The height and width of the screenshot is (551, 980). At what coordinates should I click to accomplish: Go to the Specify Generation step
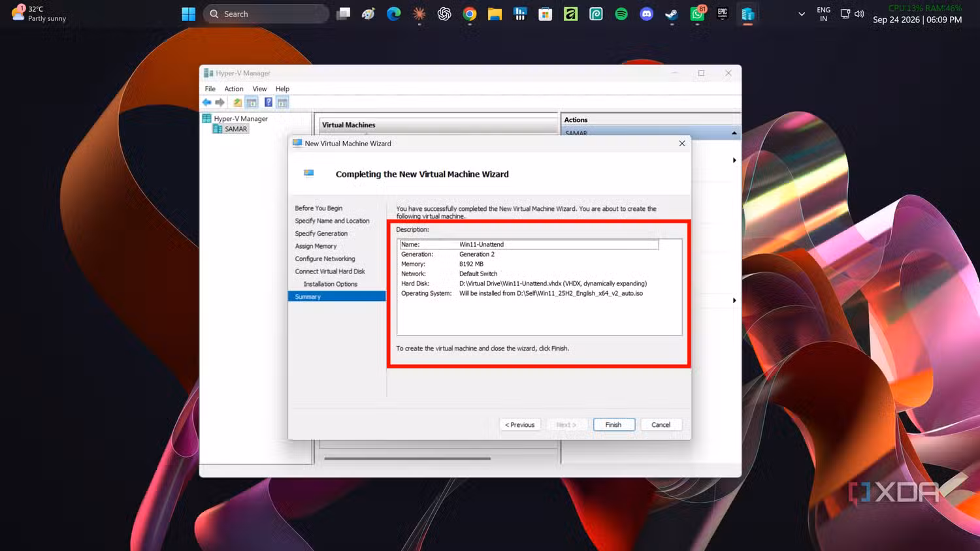pos(321,234)
